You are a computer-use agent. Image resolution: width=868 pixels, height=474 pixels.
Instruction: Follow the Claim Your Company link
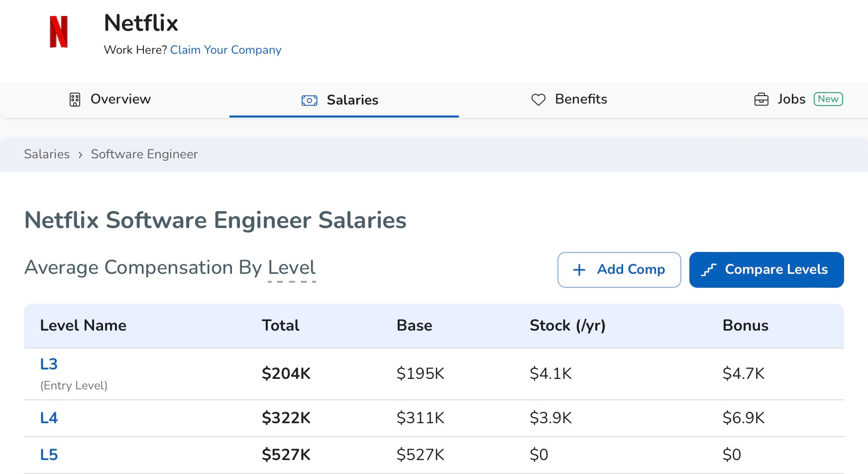click(x=225, y=50)
